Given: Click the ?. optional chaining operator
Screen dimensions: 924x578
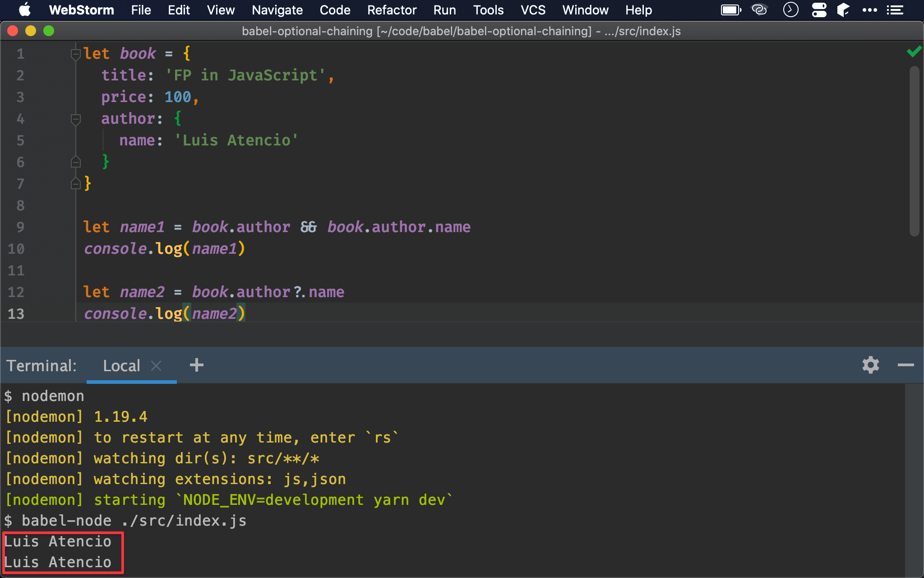Looking at the screenshot, I should (300, 292).
